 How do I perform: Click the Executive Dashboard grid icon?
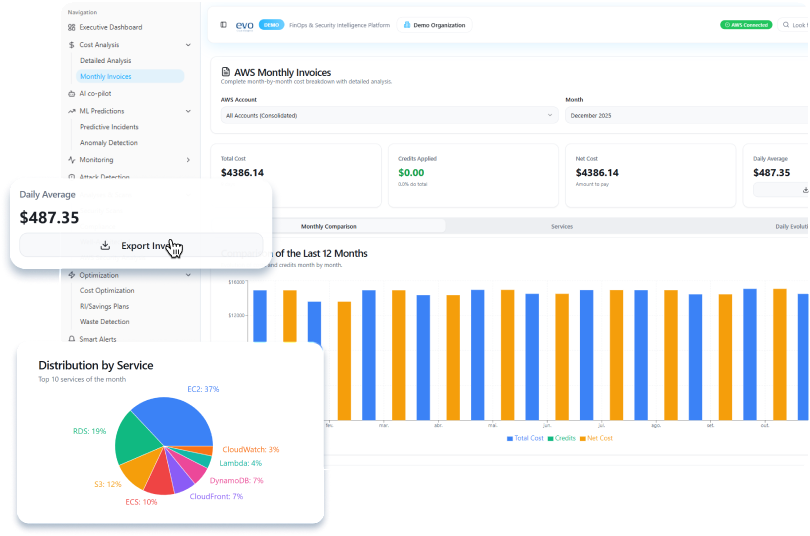coord(71,27)
